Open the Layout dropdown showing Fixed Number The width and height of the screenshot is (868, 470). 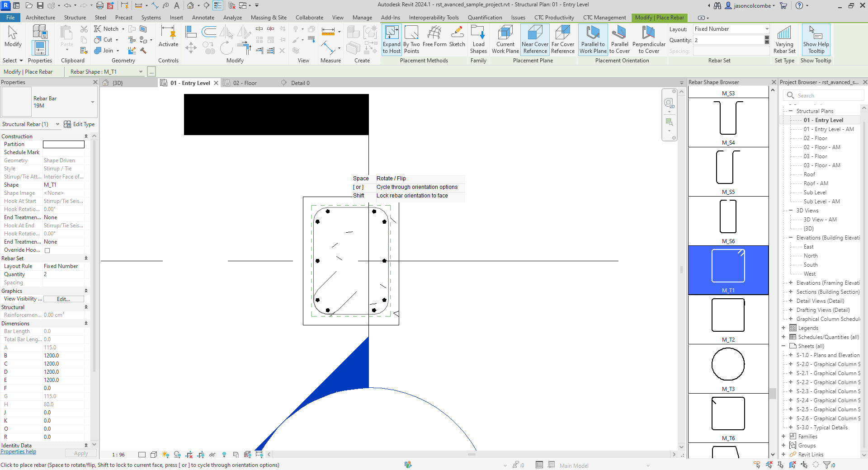766,28
